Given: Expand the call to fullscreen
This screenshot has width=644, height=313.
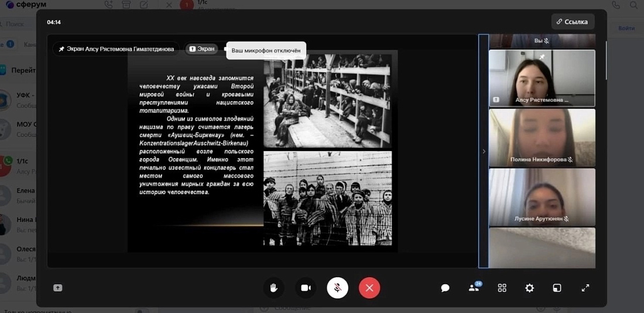Looking at the screenshot, I should [585, 288].
